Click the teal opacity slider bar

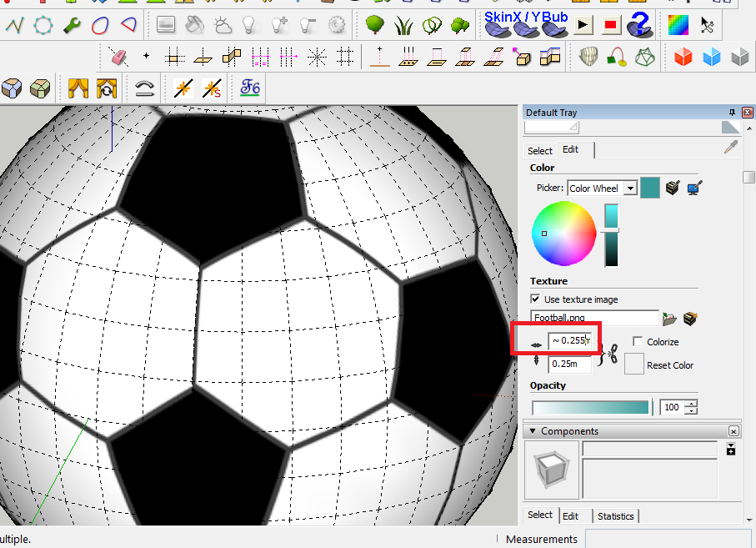click(591, 408)
